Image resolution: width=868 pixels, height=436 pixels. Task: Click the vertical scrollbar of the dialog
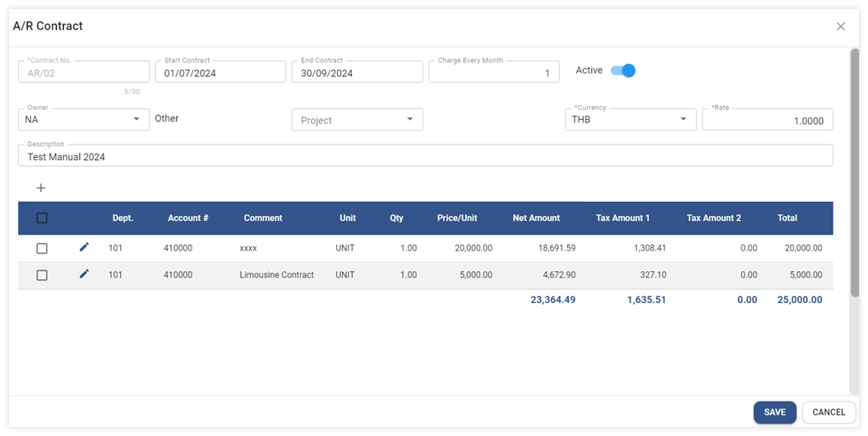(x=854, y=172)
